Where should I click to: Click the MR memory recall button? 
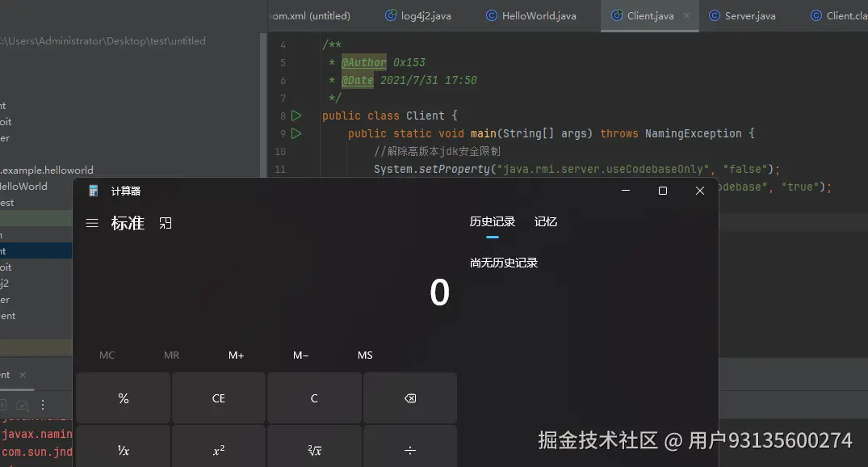coord(172,355)
